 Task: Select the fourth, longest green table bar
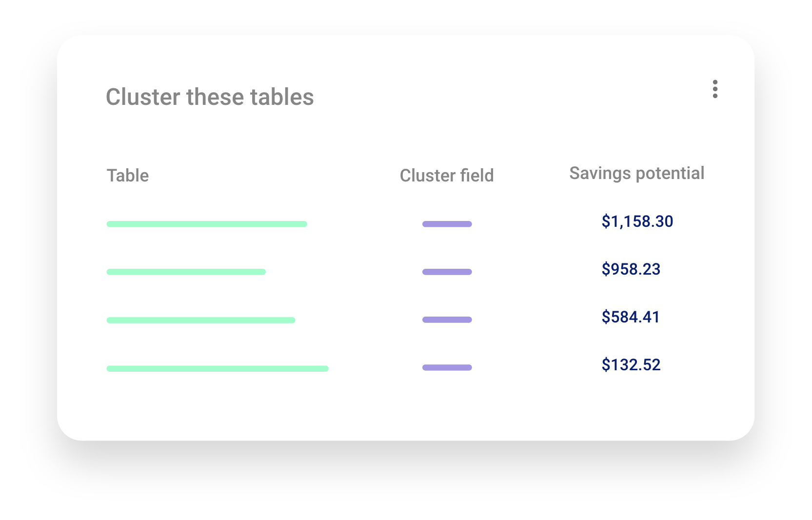click(x=218, y=368)
